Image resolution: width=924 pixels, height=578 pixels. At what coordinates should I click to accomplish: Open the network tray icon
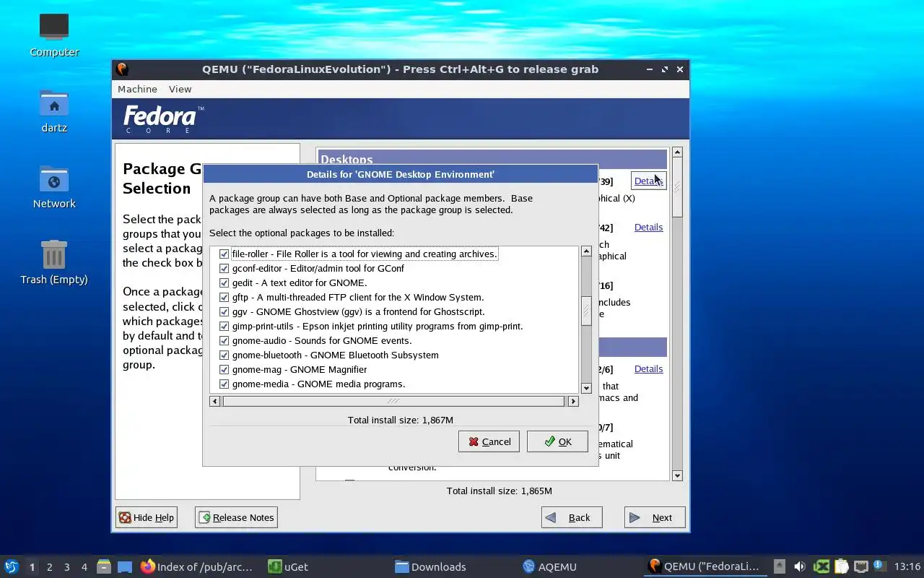pos(860,566)
